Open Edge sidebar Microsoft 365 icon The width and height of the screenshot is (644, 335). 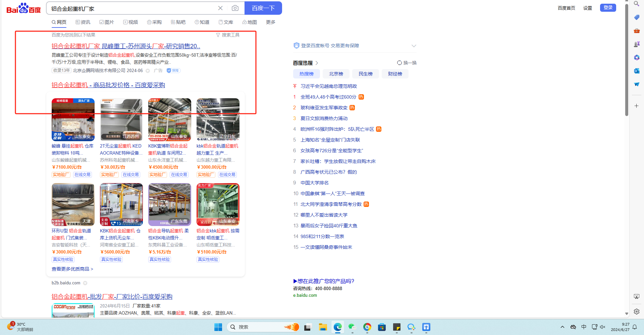tap(637, 58)
